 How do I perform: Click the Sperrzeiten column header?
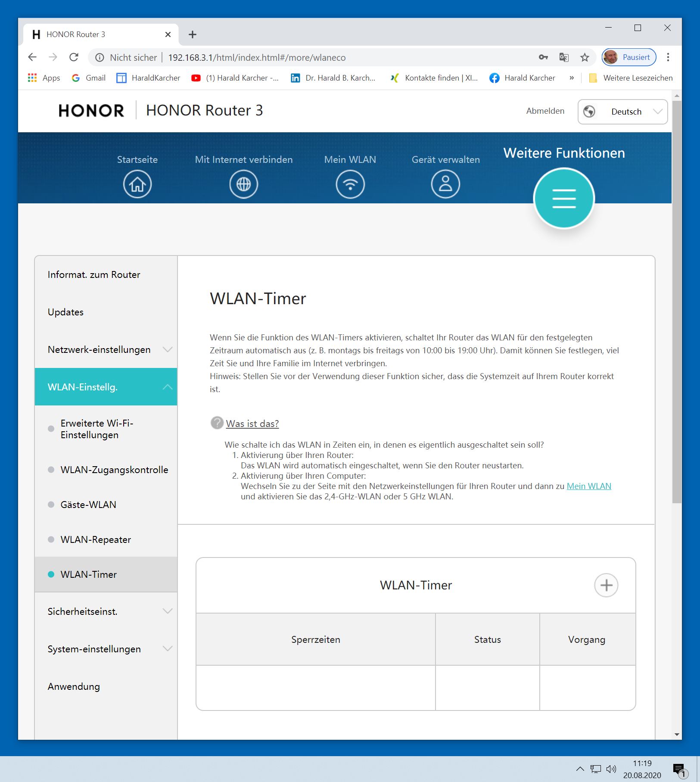pyautogui.click(x=316, y=639)
